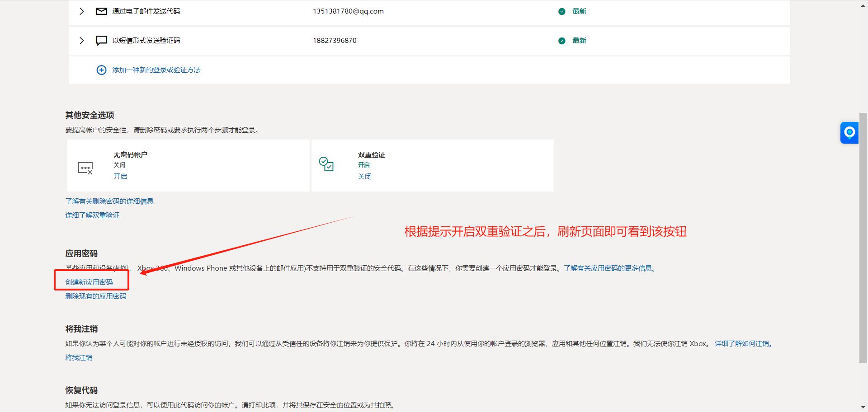Expand the SMS verification code row

coord(81,41)
